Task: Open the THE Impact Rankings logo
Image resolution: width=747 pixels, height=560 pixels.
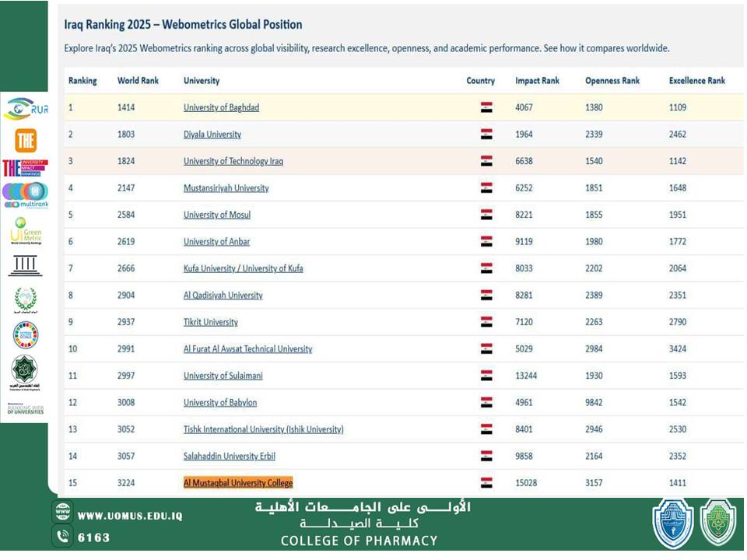Action: pos(25,168)
